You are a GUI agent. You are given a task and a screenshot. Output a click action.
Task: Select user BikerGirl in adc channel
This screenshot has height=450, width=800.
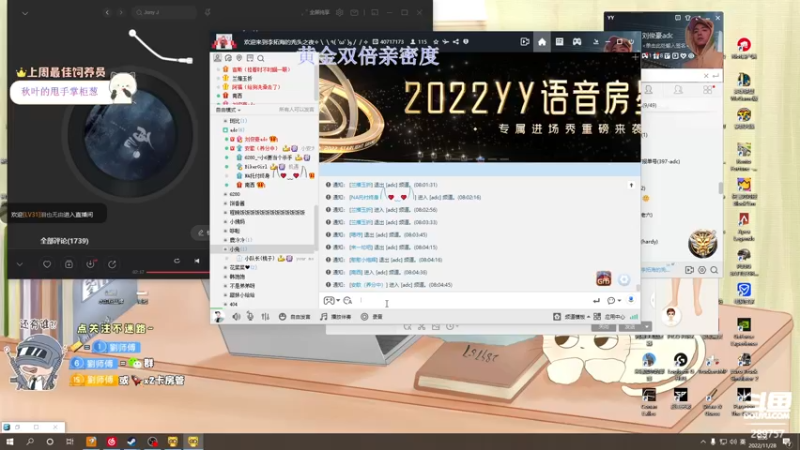tap(256, 167)
